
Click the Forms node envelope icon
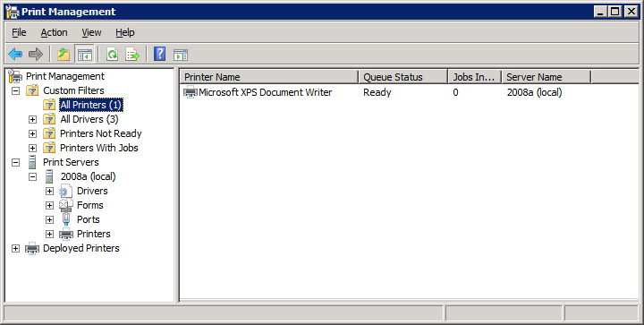65,205
